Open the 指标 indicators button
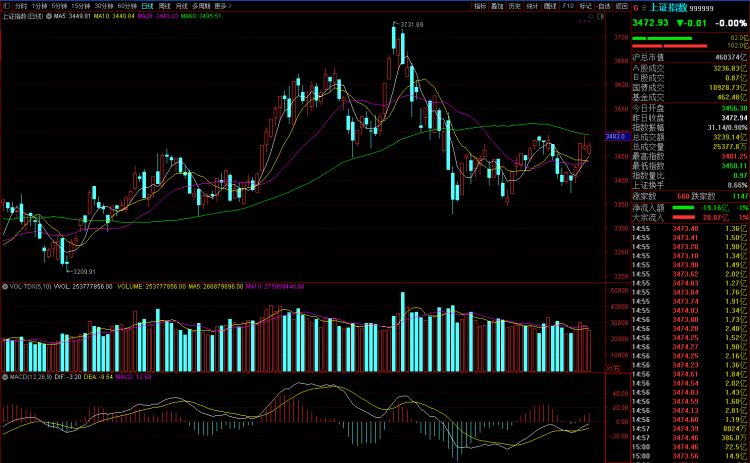The image size is (750, 463). click(x=480, y=6)
